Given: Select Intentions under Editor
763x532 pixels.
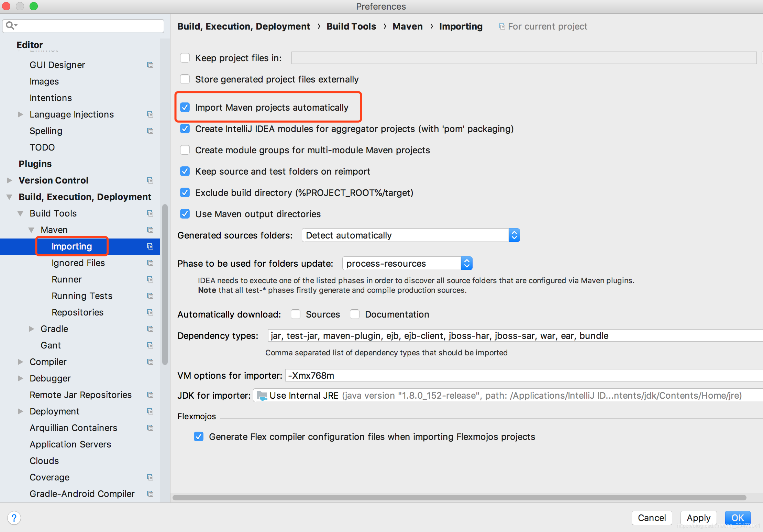Looking at the screenshot, I should point(51,98).
